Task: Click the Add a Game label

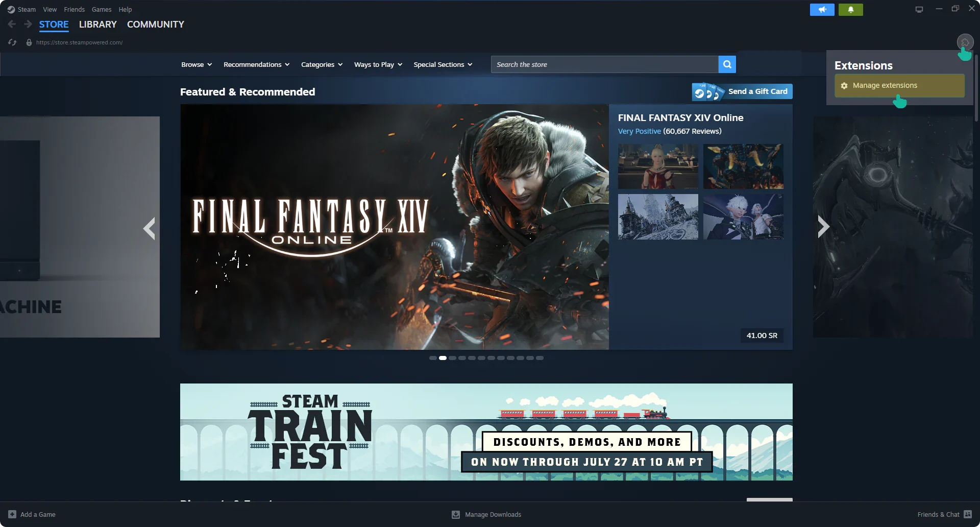Action: (38, 514)
